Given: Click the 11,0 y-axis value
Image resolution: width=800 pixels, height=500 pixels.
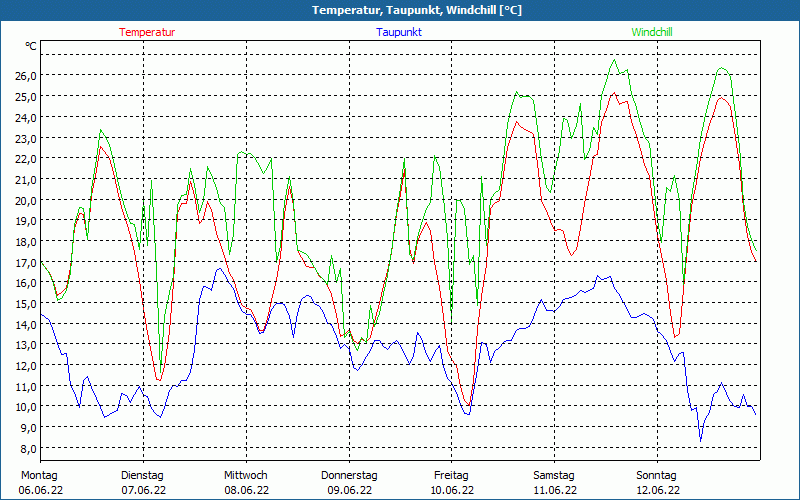Looking at the screenshot, I should (26, 386).
